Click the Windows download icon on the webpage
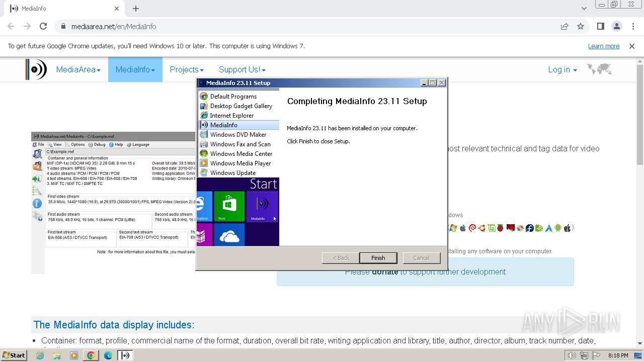The height and width of the screenshot is (362, 644). click(x=453, y=228)
